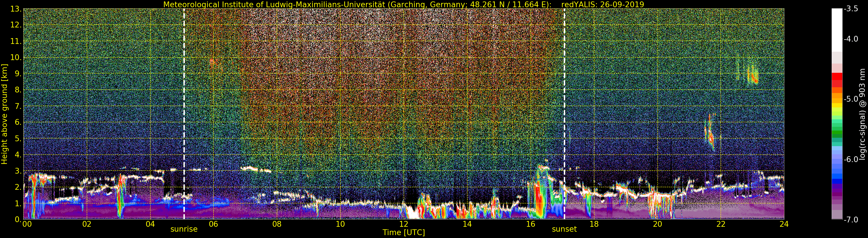The image size is (868, 238).
Task: Click the '16' tick on the time axis
Action: coord(530,224)
